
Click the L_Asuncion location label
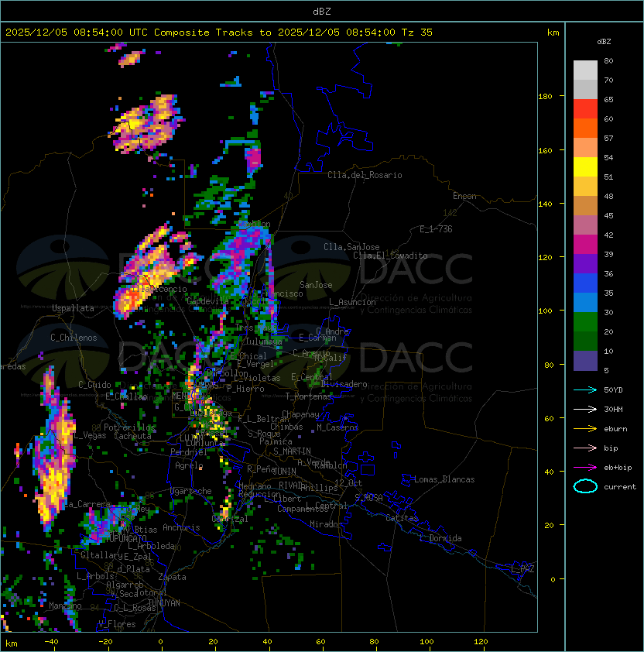(x=352, y=302)
